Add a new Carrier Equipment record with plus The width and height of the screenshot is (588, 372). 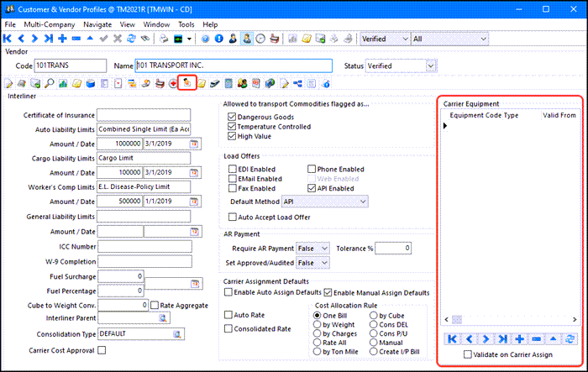(520, 338)
